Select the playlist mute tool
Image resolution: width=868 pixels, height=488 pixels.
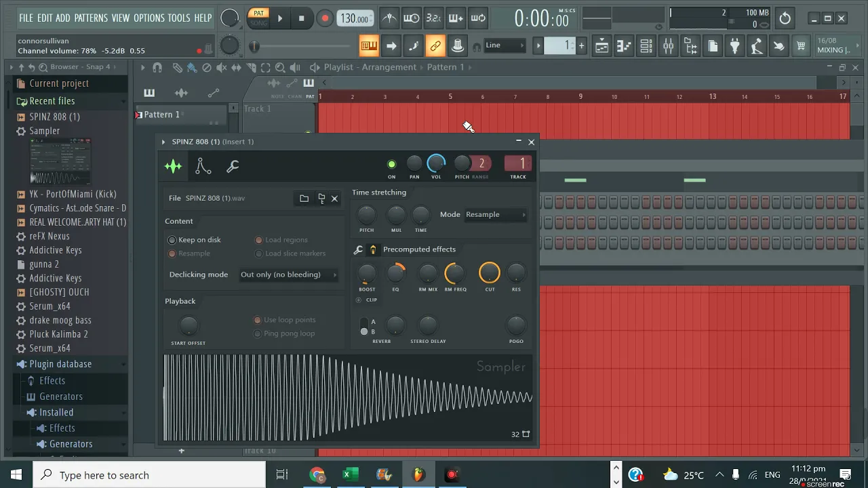click(x=222, y=67)
